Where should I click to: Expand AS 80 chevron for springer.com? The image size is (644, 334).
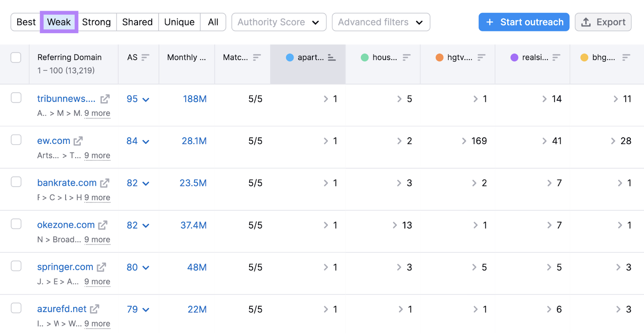coord(146,268)
